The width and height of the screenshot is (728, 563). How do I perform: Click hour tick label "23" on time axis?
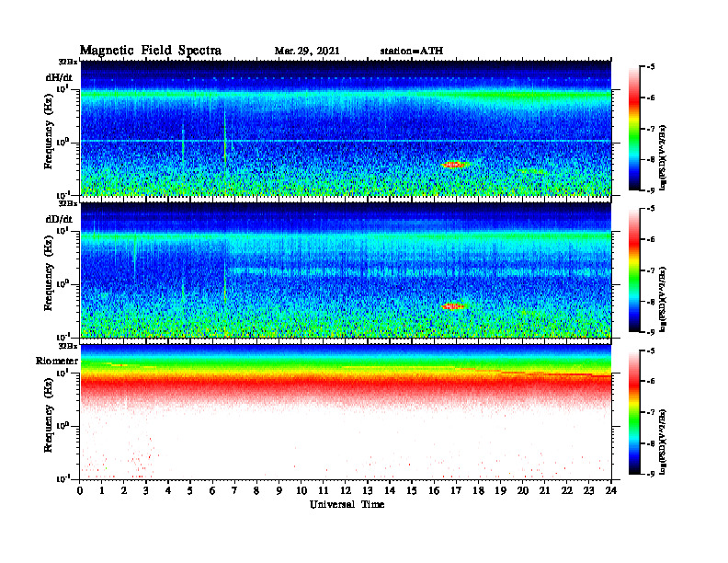[588, 490]
